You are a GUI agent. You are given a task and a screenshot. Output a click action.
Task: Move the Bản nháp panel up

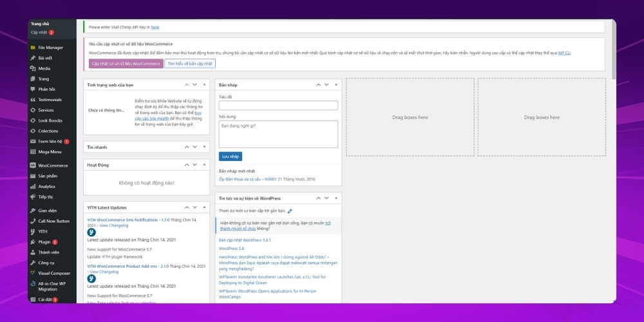[x=318, y=84]
